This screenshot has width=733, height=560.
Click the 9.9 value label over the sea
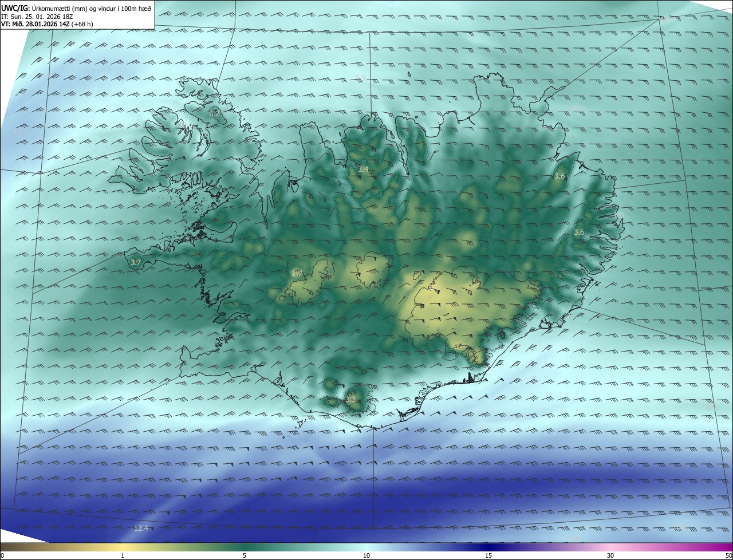click(x=360, y=78)
